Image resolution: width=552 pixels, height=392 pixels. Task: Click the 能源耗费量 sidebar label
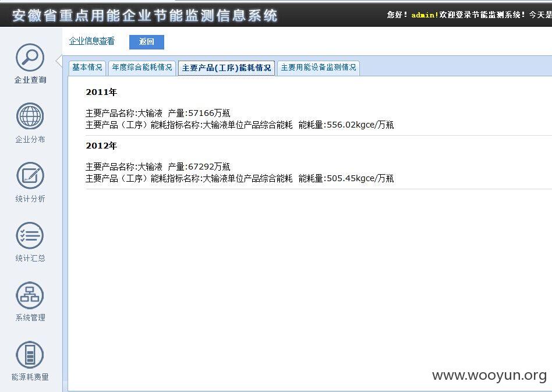tap(30, 377)
